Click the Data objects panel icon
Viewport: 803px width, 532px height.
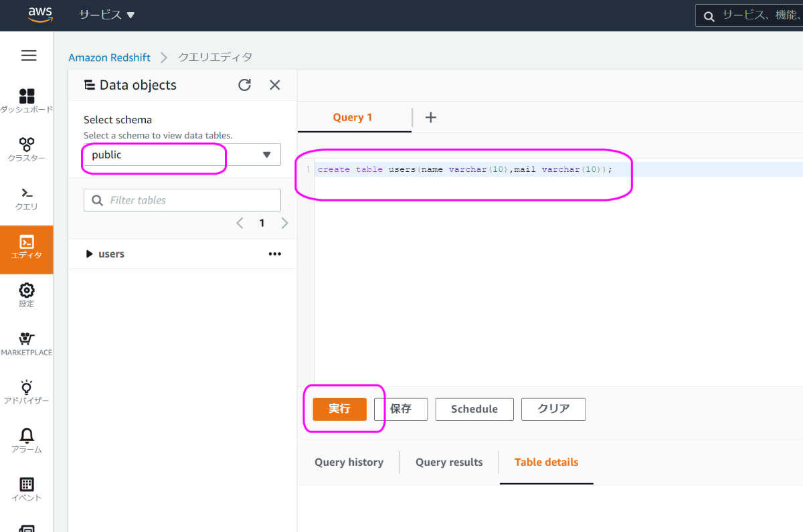[x=89, y=85]
